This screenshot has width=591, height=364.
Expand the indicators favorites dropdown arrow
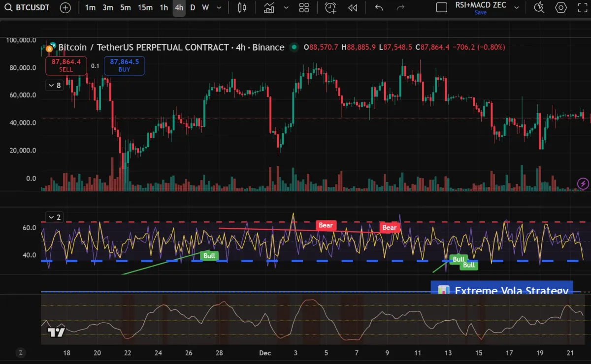[286, 7]
